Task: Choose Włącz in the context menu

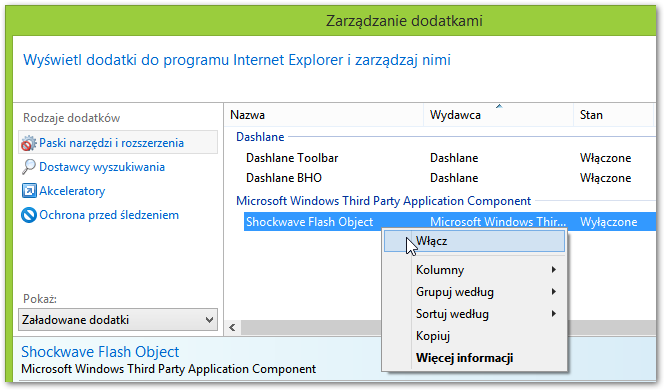Action: point(474,241)
